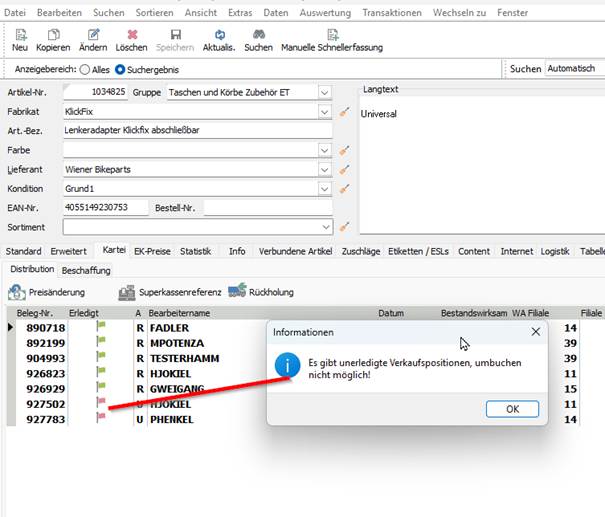605x517 pixels.
Task: Click the green flag of Beleg 926929
Action: click(101, 387)
